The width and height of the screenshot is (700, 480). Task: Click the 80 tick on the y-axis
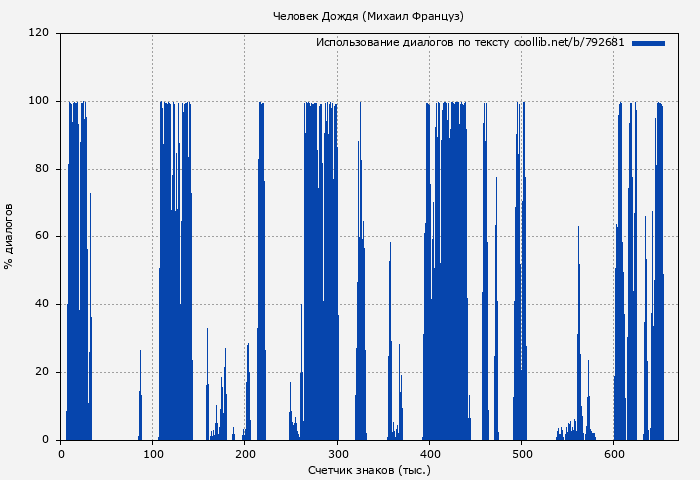point(42,169)
